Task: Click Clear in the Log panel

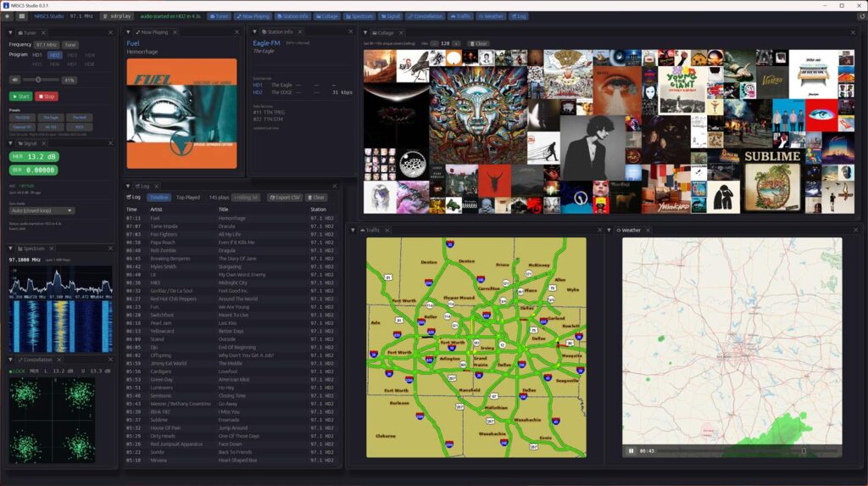Action: (x=317, y=198)
